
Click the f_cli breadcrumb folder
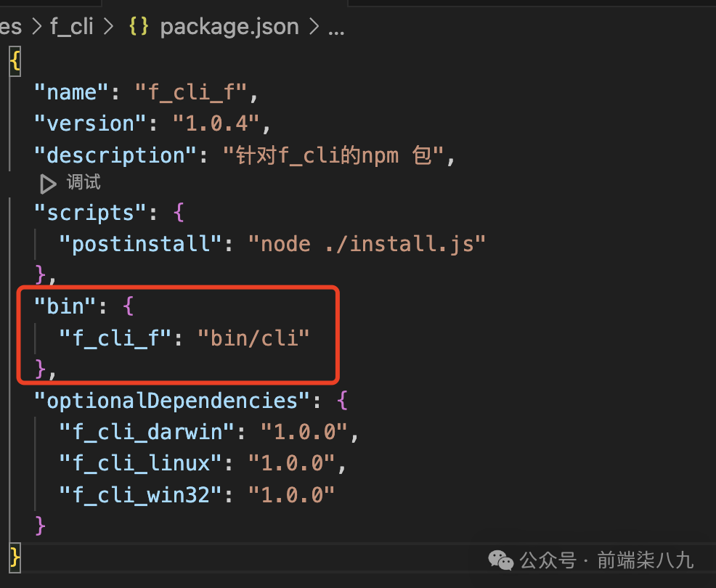(x=71, y=27)
